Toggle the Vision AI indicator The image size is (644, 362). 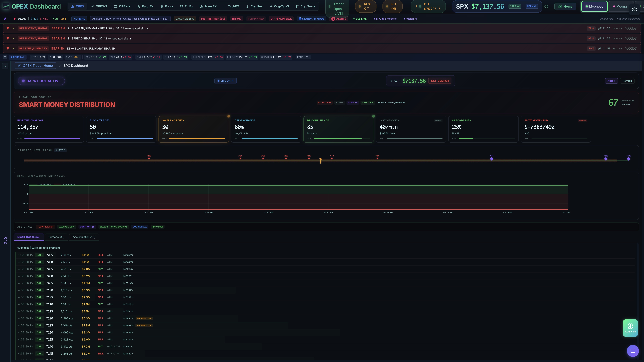(410, 19)
